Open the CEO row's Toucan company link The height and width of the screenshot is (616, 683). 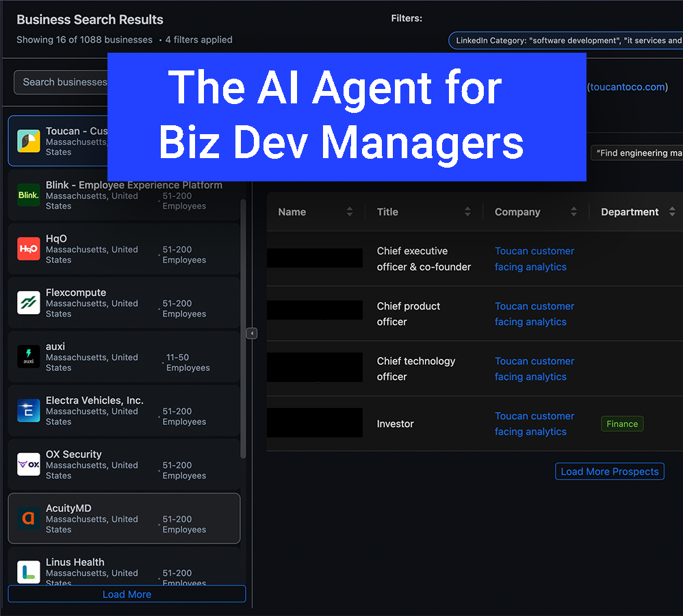point(534,259)
